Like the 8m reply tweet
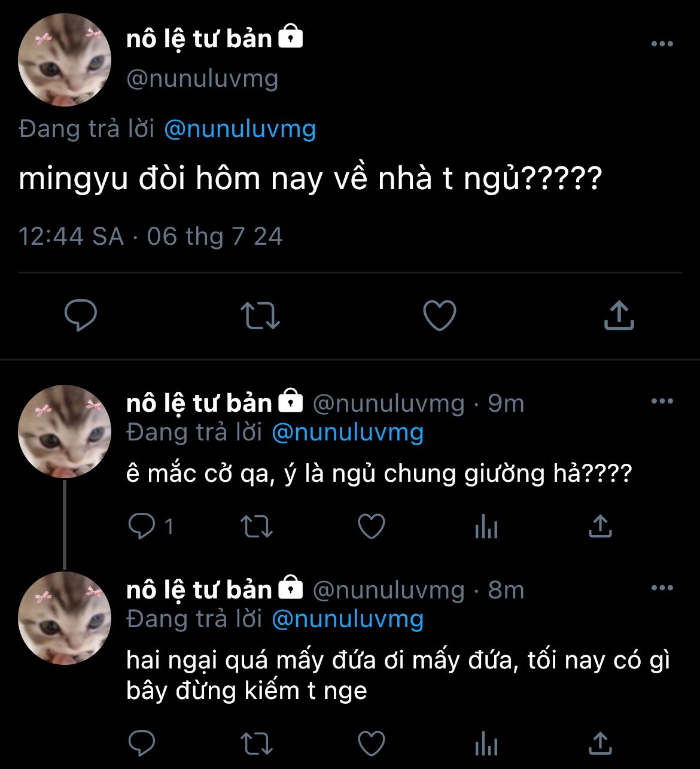700x769 pixels. [371, 743]
